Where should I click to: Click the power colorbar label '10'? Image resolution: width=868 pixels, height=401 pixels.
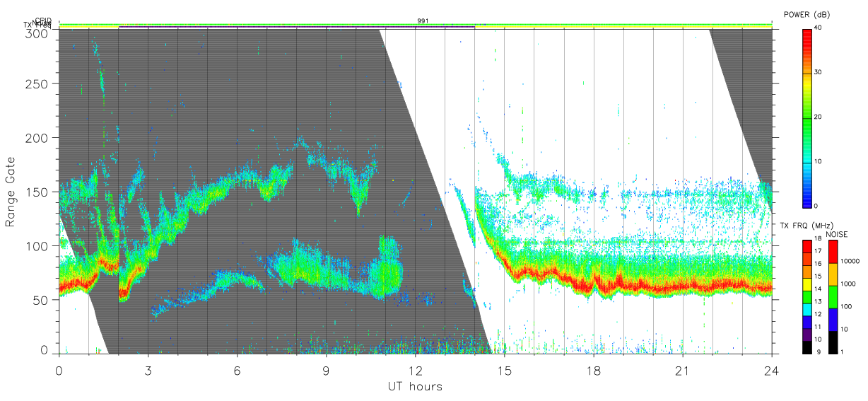click(818, 162)
